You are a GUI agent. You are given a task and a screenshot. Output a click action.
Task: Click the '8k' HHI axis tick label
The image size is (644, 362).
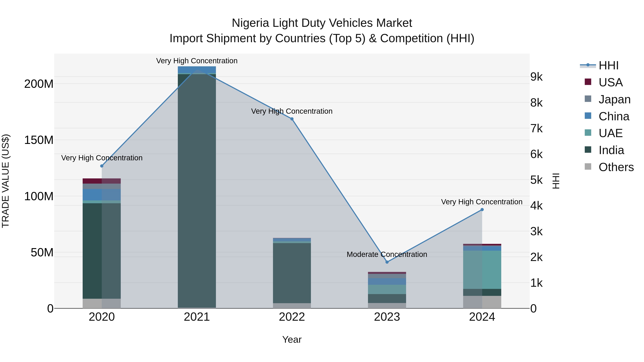tap(536, 103)
